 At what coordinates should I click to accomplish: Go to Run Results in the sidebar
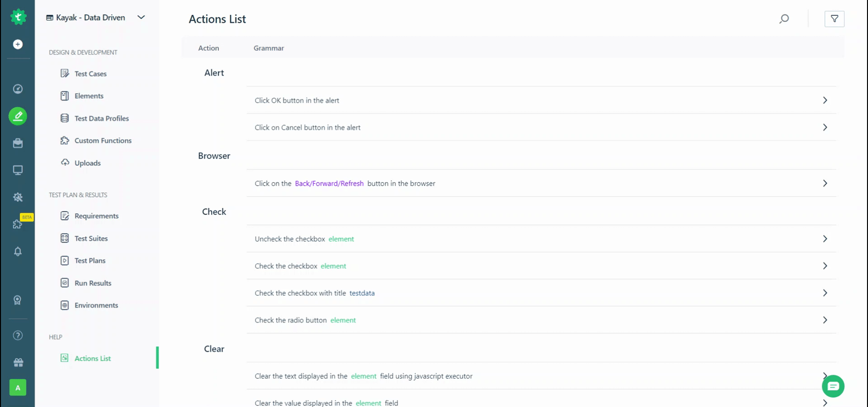[x=93, y=283]
